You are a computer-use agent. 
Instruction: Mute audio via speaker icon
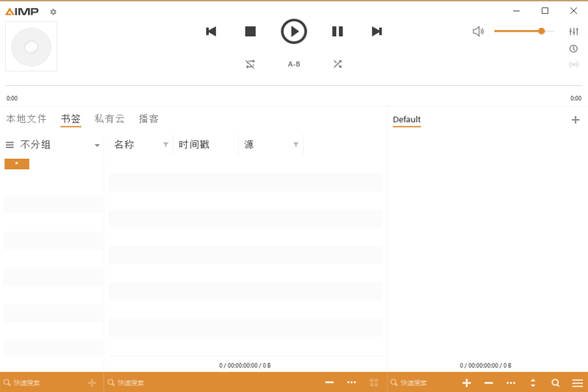coord(478,32)
